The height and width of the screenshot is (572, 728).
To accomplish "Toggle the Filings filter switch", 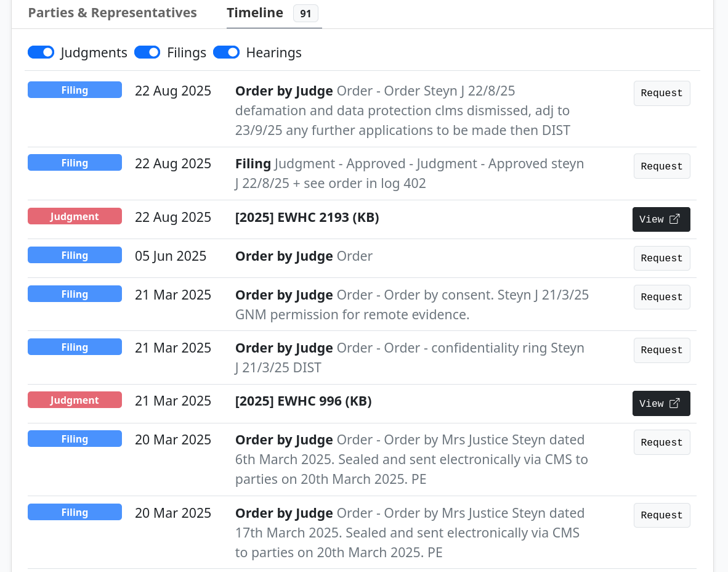I will (x=147, y=52).
